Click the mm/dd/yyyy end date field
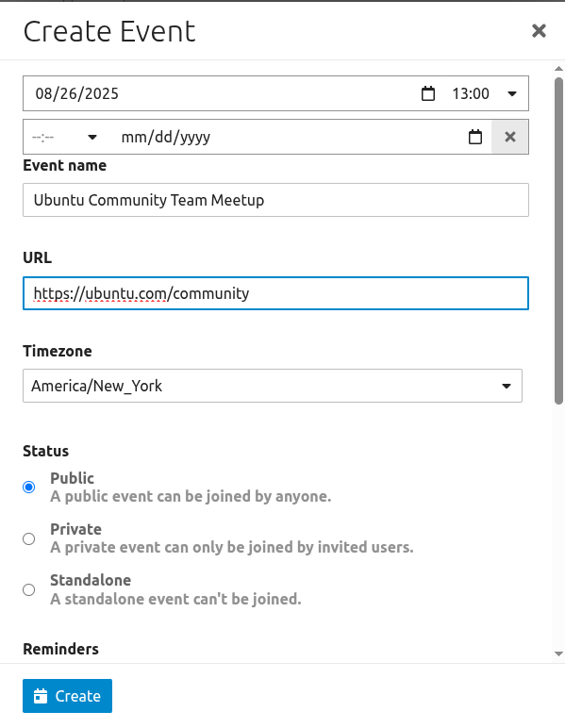 point(288,137)
